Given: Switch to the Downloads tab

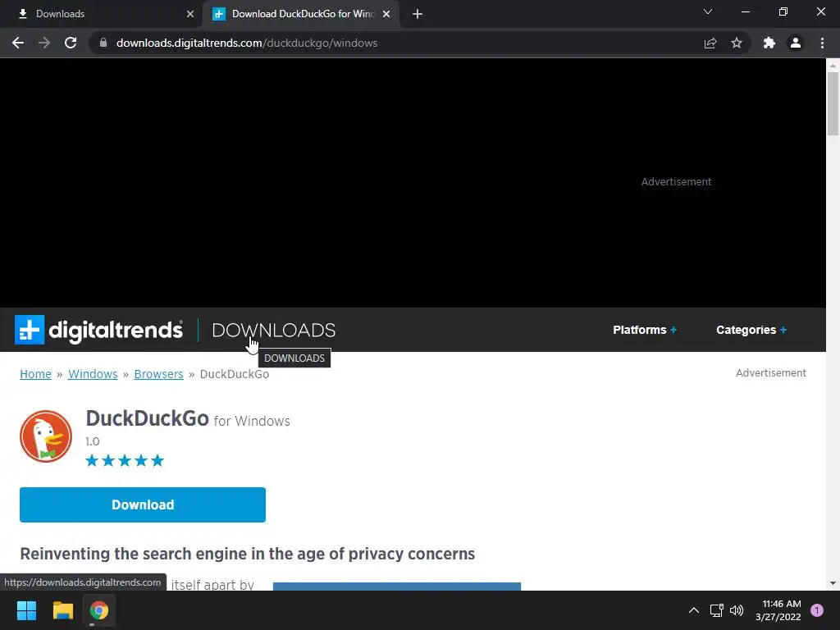Looking at the screenshot, I should click(101, 14).
